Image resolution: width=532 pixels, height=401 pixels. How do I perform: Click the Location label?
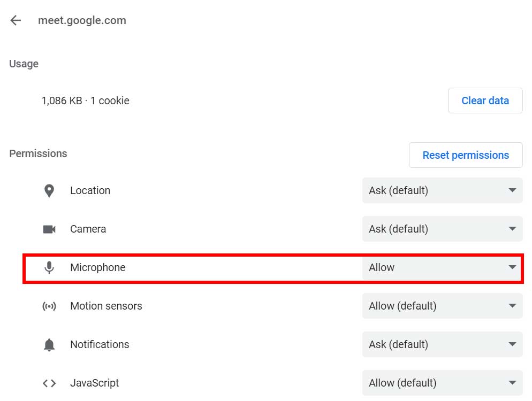tap(90, 190)
